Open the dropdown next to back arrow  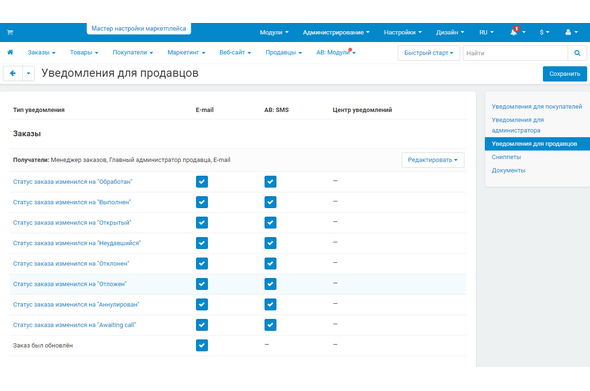click(29, 73)
